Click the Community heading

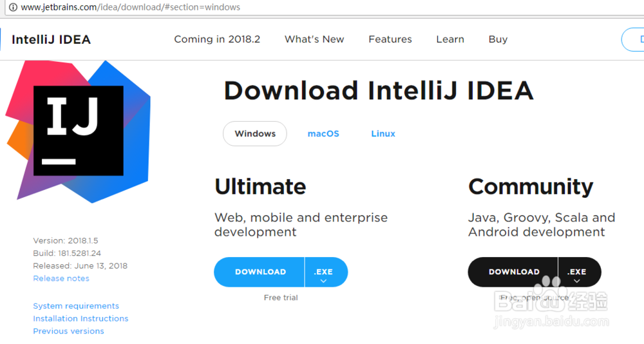click(531, 187)
